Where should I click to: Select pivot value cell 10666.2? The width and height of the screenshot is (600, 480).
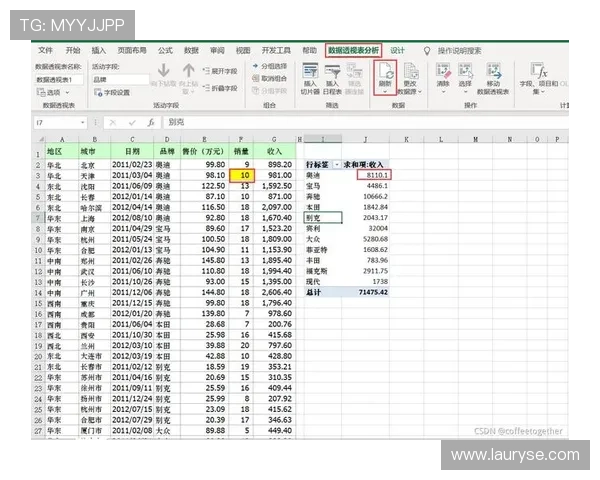[x=366, y=196]
